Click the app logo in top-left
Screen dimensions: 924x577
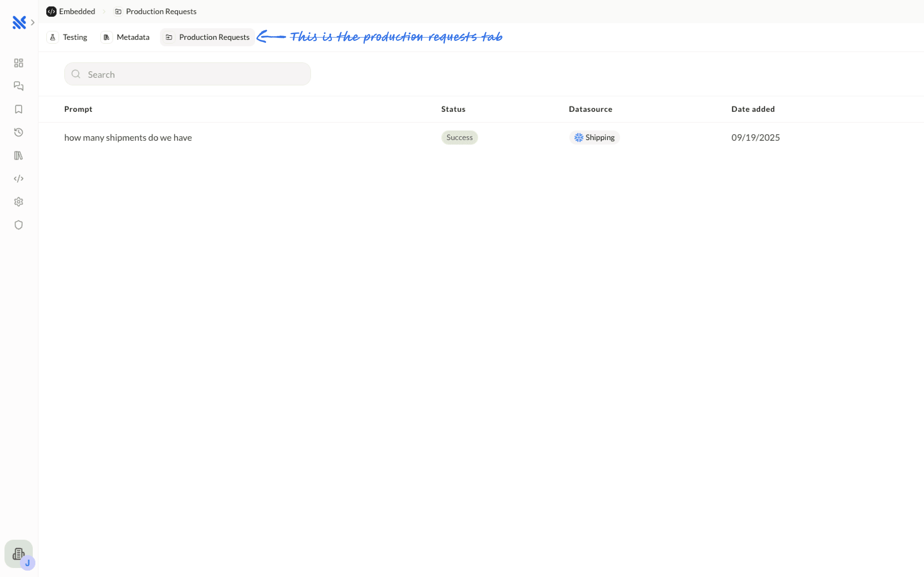[19, 22]
